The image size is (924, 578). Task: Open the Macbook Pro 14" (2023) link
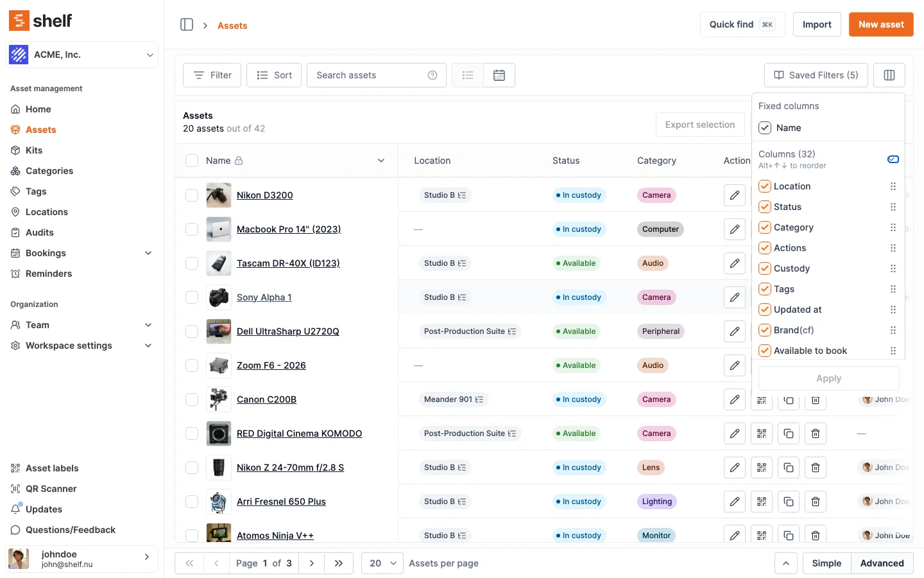[x=289, y=229]
